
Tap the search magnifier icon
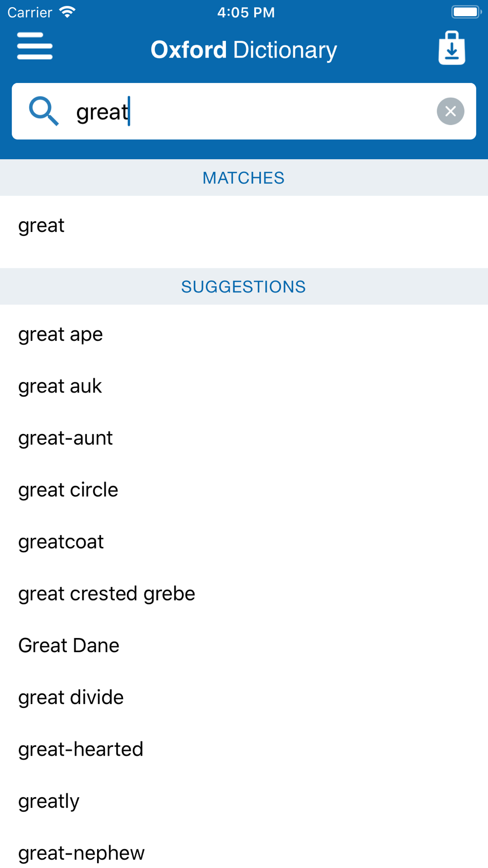[44, 111]
